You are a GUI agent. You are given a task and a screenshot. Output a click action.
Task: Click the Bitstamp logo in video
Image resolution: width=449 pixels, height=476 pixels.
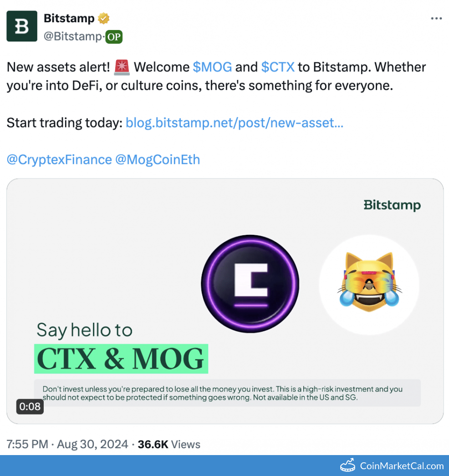[392, 205]
